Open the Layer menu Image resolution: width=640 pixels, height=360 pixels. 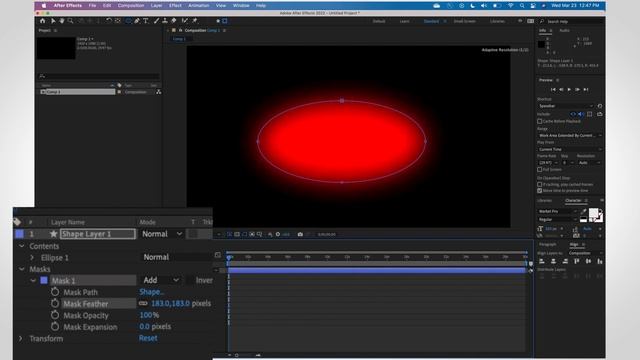(156, 6)
